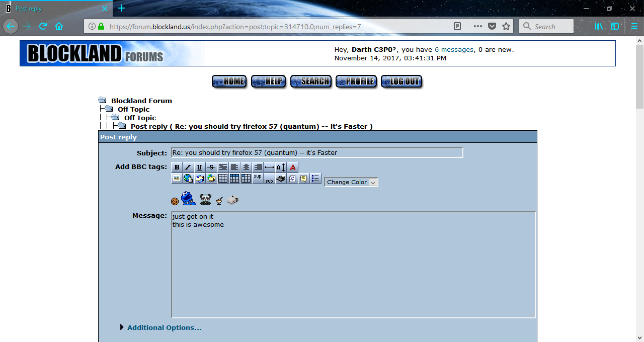Insert font size tag
This screenshot has height=342, width=644.
(281, 167)
